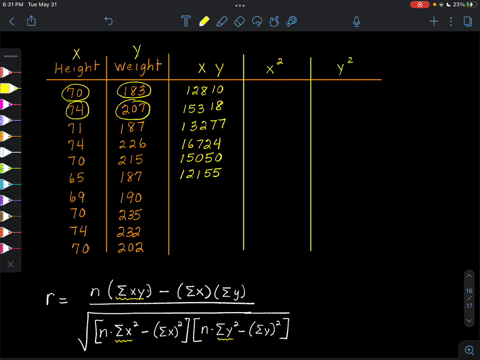Pick the magenta pen preset
This screenshot has height=360, width=480.
pos(10,104)
